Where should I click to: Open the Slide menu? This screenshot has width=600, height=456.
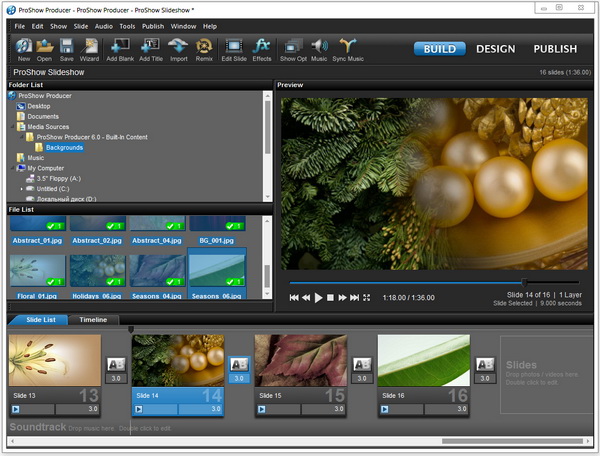(81, 26)
